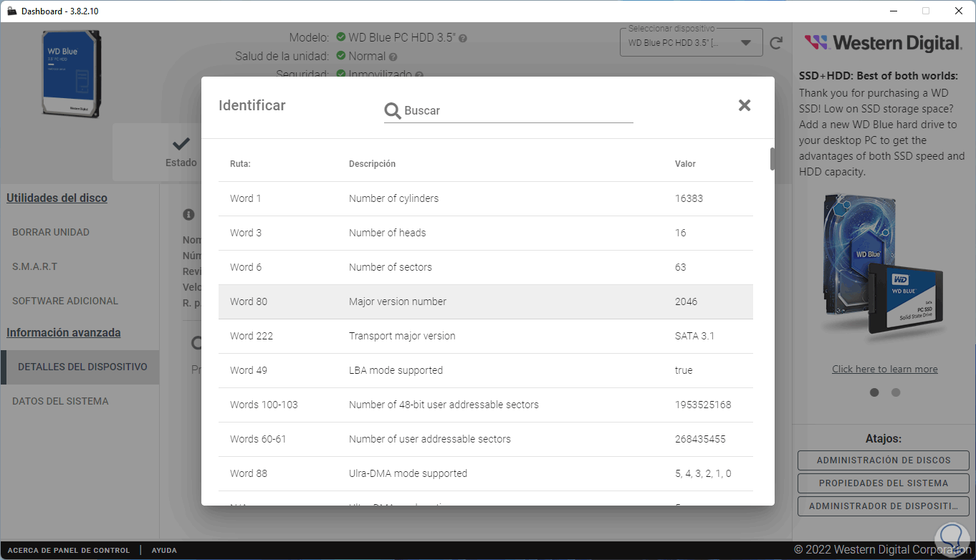976x560 pixels.
Task: Click the WD Blue drive image at top left
Action: [x=70, y=73]
